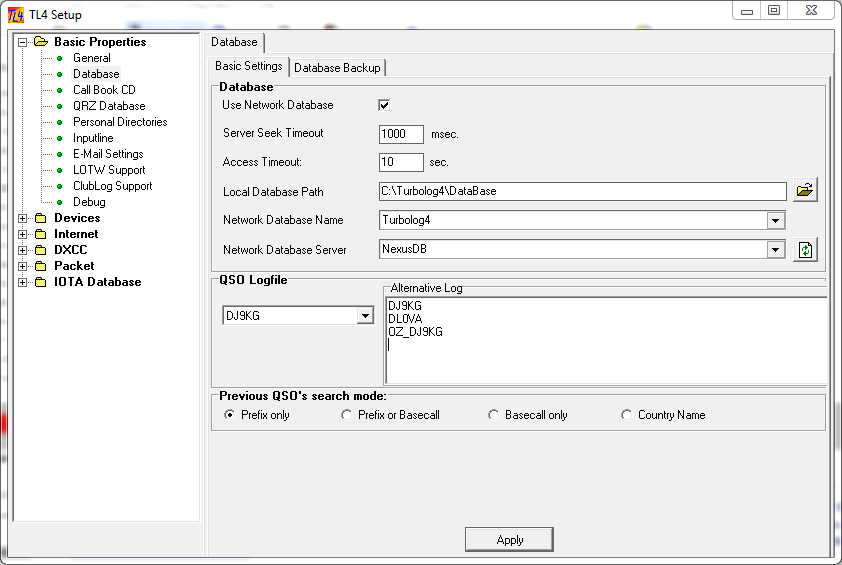The height and width of the screenshot is (565, 842).
Task: Collapse Basic Properties tree node
Action: (x=23, y=42)
